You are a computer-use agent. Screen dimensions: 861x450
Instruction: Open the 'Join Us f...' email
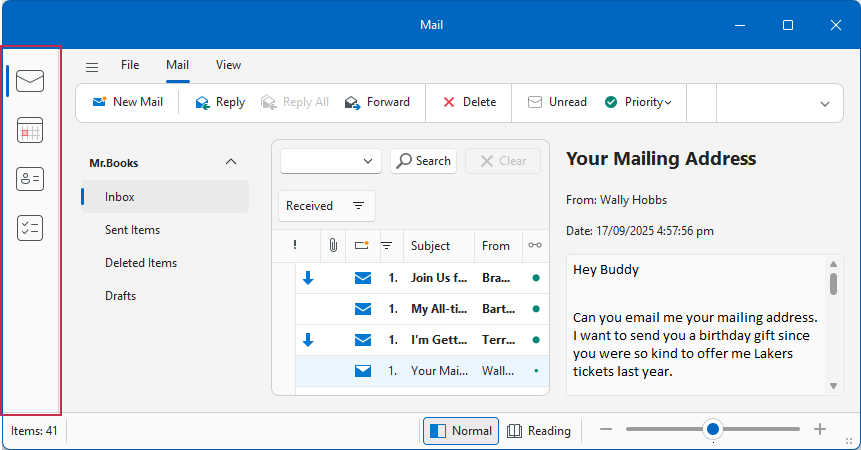coord(422,278)
